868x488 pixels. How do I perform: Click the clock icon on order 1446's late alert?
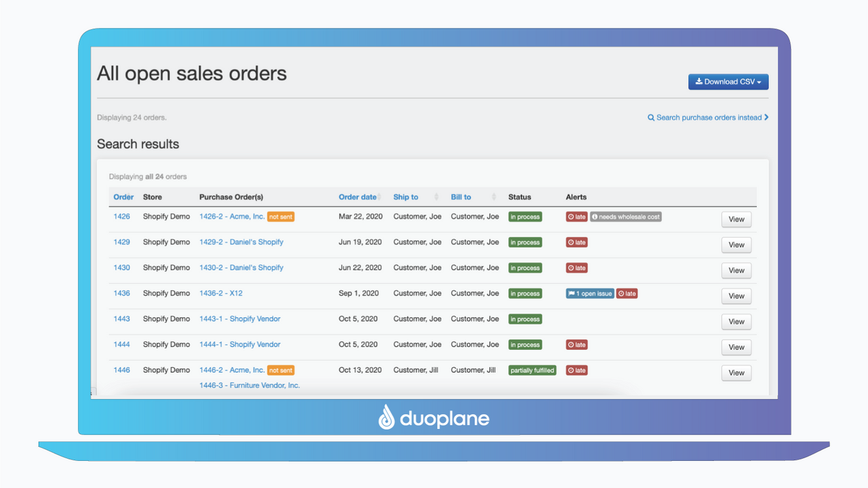(x=570, y=370)
